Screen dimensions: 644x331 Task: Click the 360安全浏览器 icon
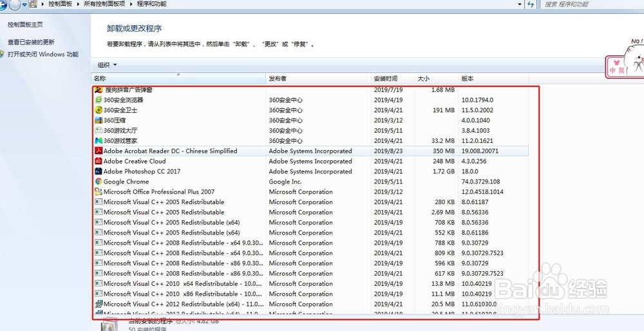99,100
